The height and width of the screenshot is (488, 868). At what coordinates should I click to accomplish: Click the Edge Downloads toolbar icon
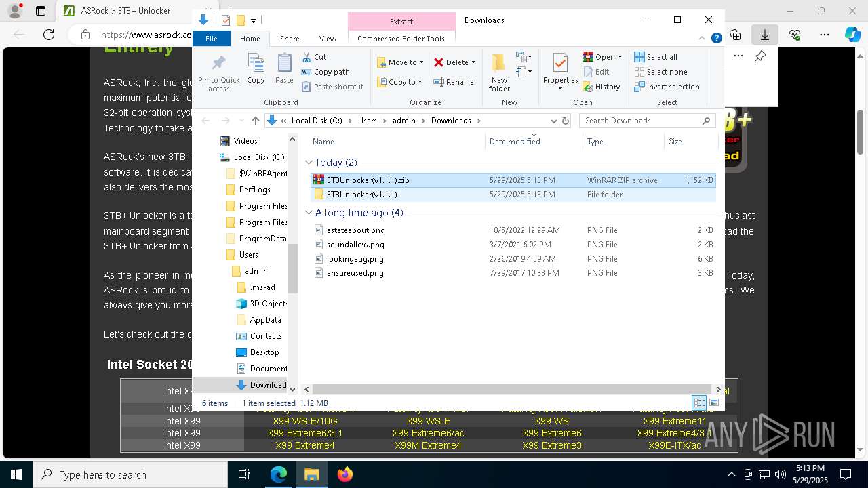pyautogui.click(x=764, y=35)
